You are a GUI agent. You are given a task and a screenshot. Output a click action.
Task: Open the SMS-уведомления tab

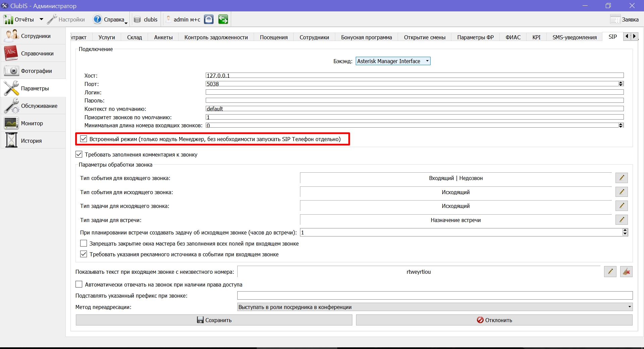click(x=575, y=37)
